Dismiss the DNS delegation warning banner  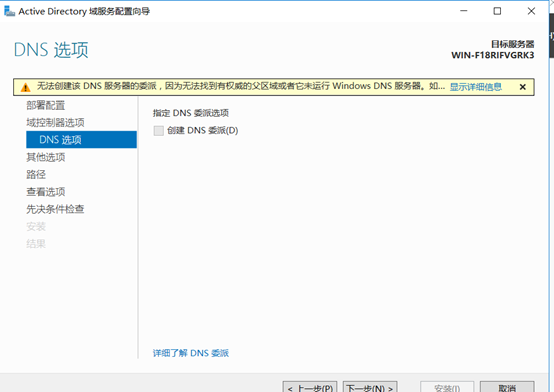(x=523, y=87)
